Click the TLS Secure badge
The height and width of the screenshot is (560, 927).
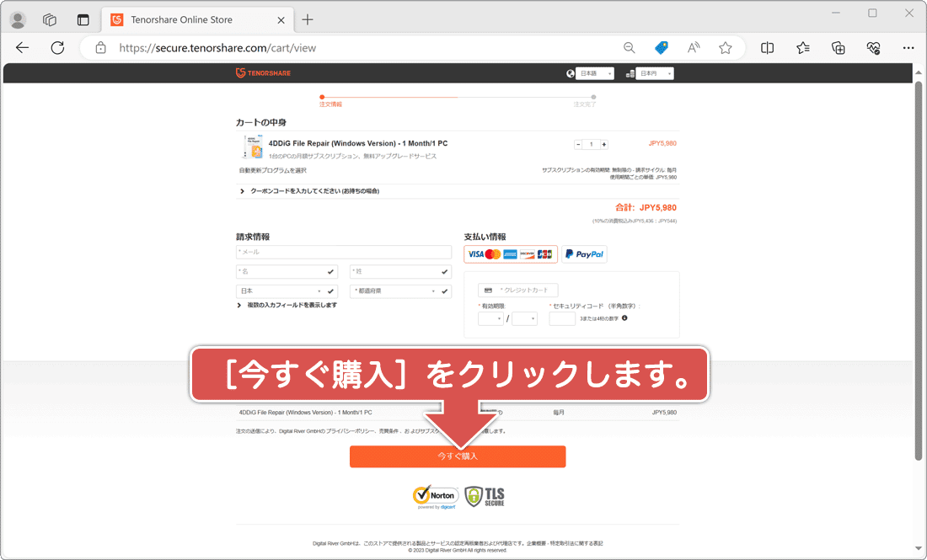(484, 496)
